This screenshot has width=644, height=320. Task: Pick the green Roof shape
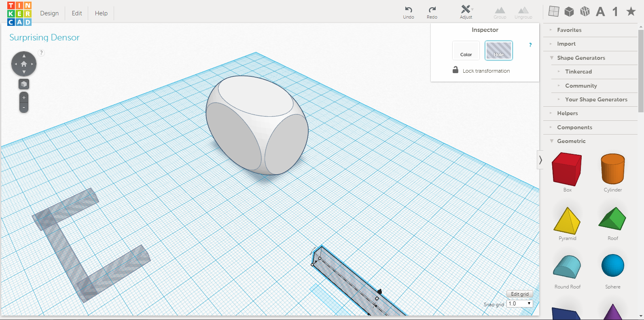[x=612, y=219]
